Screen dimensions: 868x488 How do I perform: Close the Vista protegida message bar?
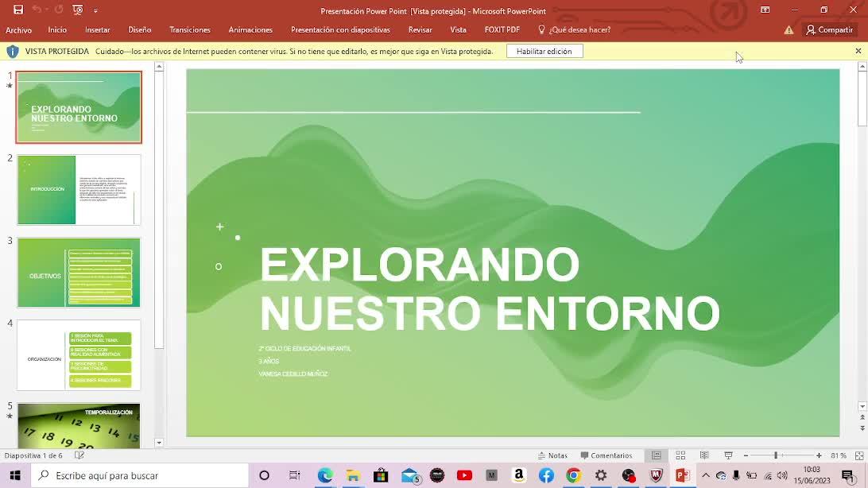tap(858, 51)
